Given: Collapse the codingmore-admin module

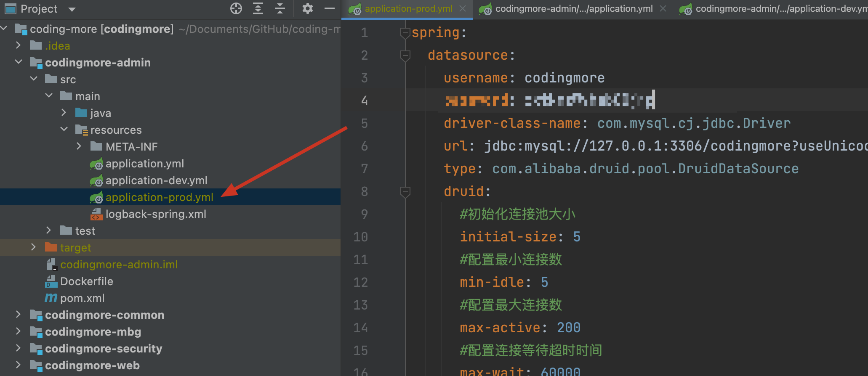Looking at the screenshot, I should [x=19, y=62].
